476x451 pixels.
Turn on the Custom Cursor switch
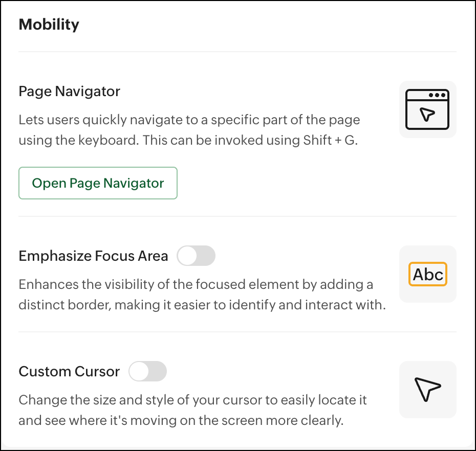tap(147, 371)
